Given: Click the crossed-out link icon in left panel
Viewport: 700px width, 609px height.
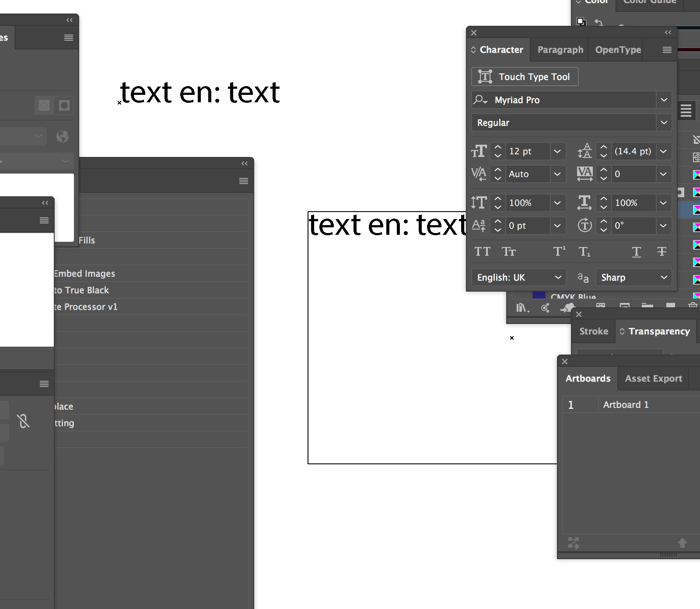Looking at the screenshot, I should coord(23,421).
